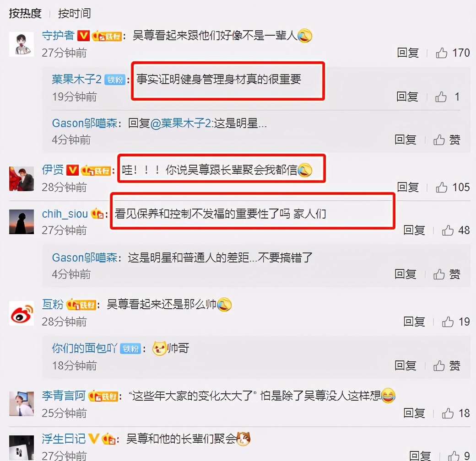Like 守护者's comment with 170 likes

click(441, 53)
